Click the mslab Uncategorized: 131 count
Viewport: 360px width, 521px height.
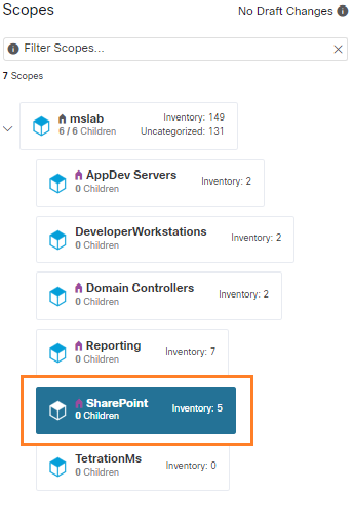click(183, 131)
